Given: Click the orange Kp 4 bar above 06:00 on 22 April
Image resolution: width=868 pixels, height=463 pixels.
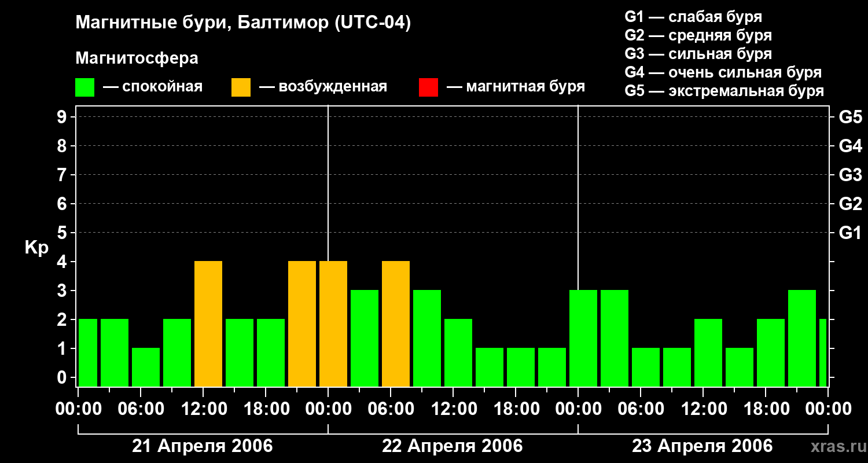Looking at the screenshot, I should pos(396,324).
